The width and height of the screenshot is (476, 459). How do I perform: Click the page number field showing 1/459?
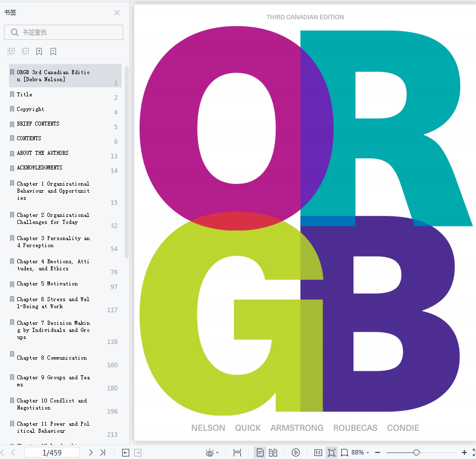(52, 452)
